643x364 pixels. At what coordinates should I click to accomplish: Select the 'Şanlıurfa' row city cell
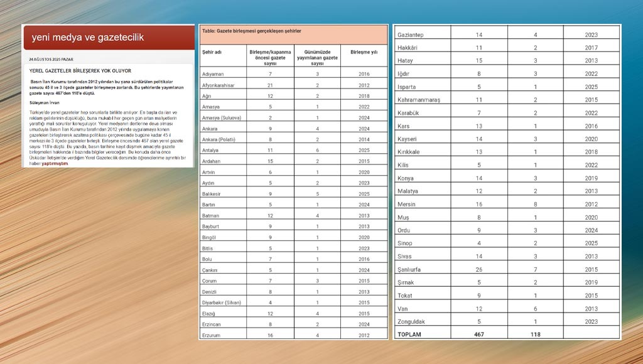[x=412, y=269]
